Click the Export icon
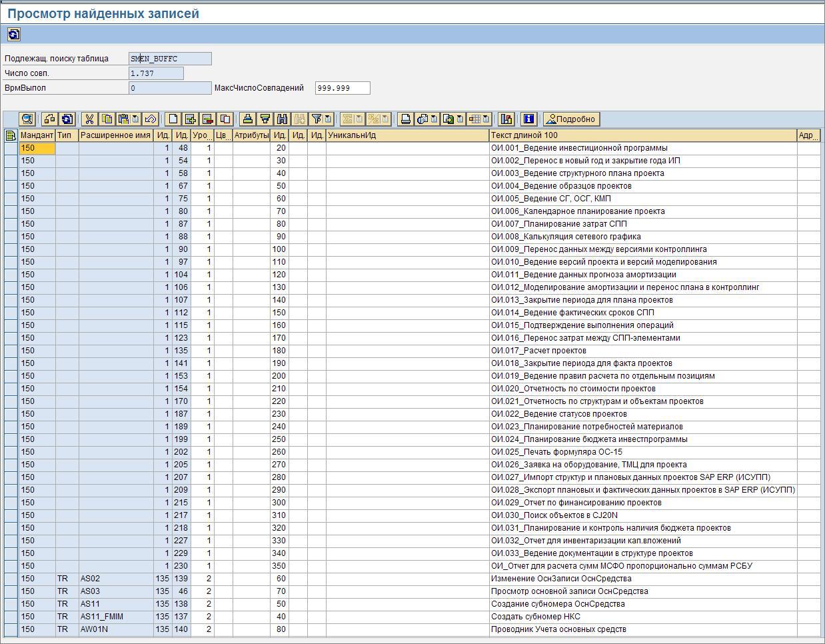Image resolution: width=825 pixels, height=644 pixels. click(x=448, y=119)
